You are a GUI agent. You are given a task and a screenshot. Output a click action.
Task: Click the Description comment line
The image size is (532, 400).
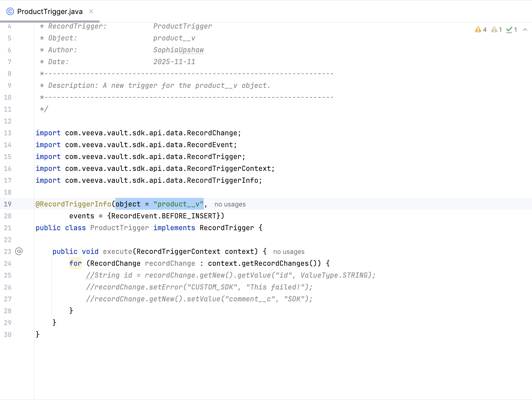tap(155, 85)
